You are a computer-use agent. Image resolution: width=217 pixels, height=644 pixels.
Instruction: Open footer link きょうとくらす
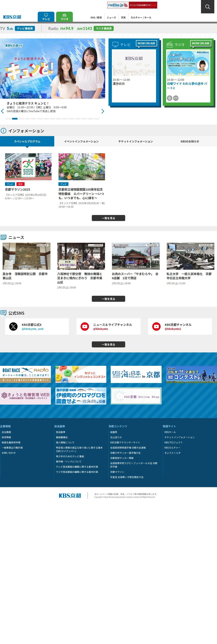[x=173, y=453]
